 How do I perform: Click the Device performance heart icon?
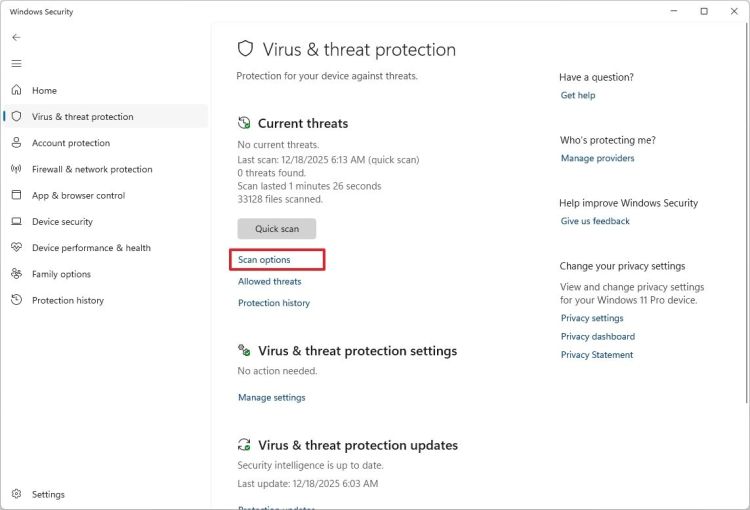16,247
